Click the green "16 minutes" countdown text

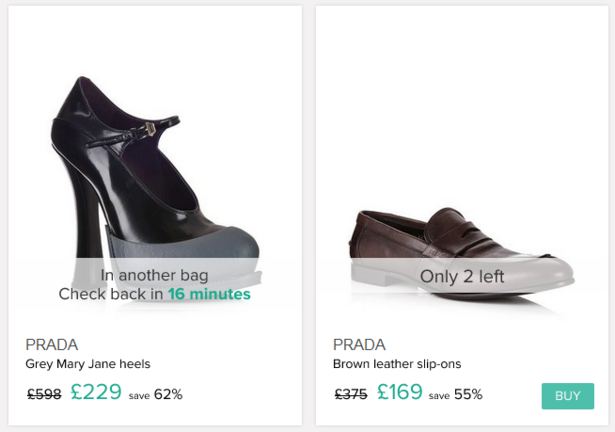[209, 295]
